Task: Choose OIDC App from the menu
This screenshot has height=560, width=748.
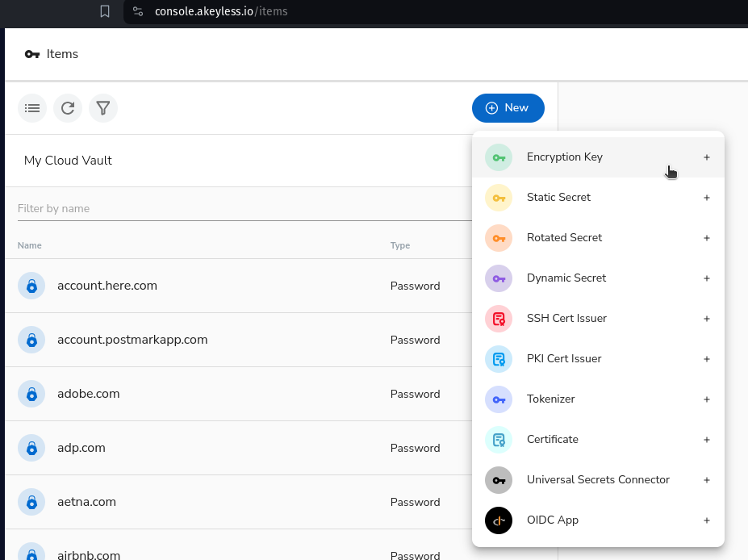Action: (598, 520)
